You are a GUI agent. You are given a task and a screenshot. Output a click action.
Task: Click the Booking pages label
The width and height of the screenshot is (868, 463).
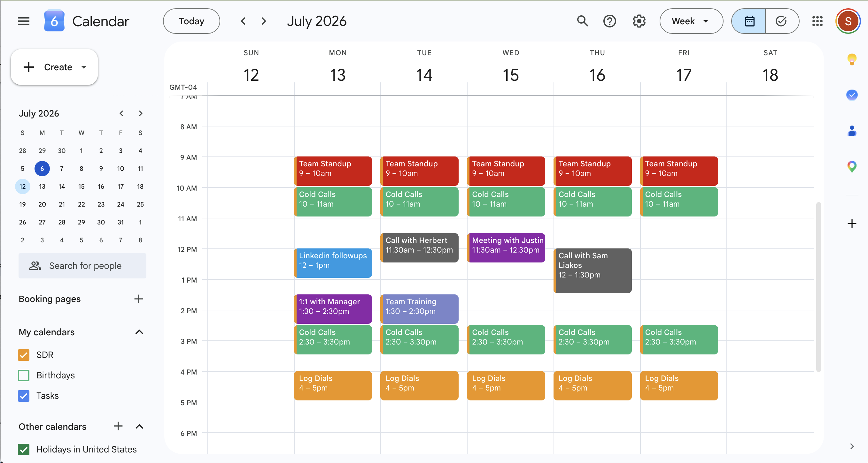50,299
